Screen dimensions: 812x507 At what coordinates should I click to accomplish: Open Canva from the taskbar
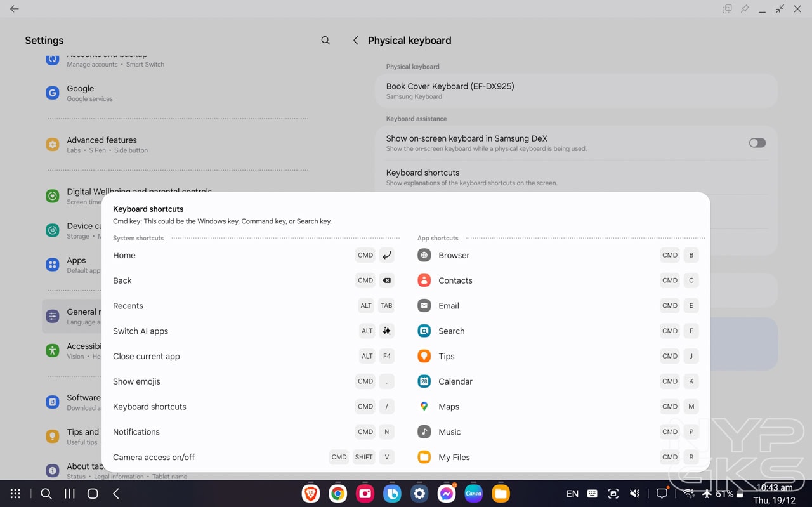(473, 493)
